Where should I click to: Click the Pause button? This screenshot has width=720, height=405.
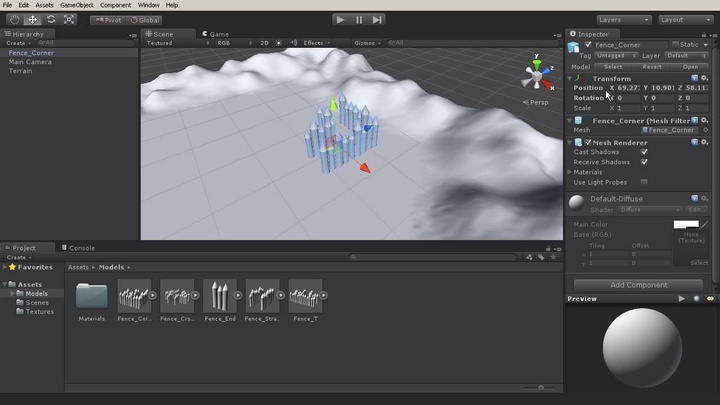click(358, 19)
